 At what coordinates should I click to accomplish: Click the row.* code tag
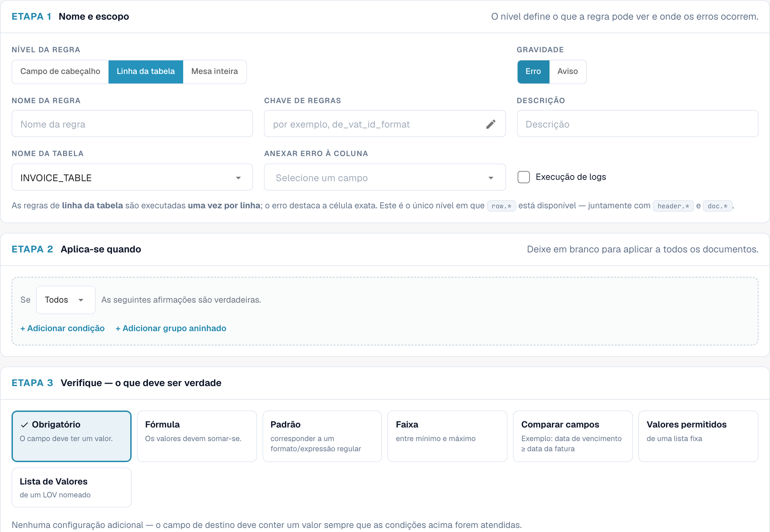[x=501, y=206]
